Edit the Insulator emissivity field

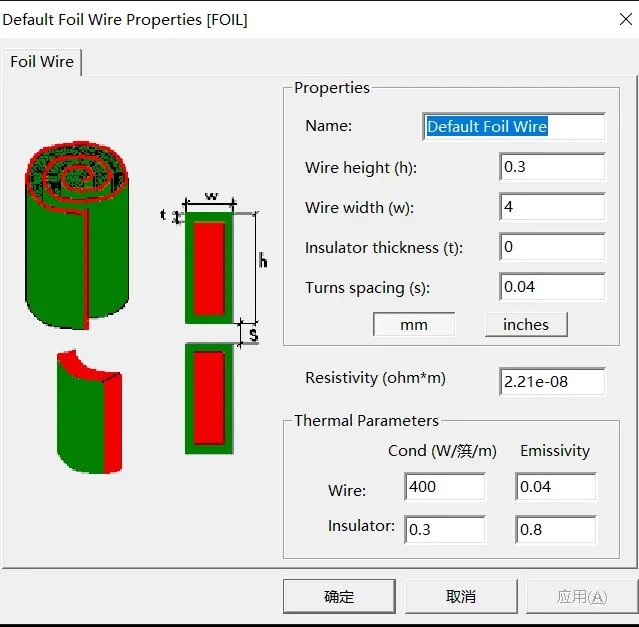pos(556,529)
